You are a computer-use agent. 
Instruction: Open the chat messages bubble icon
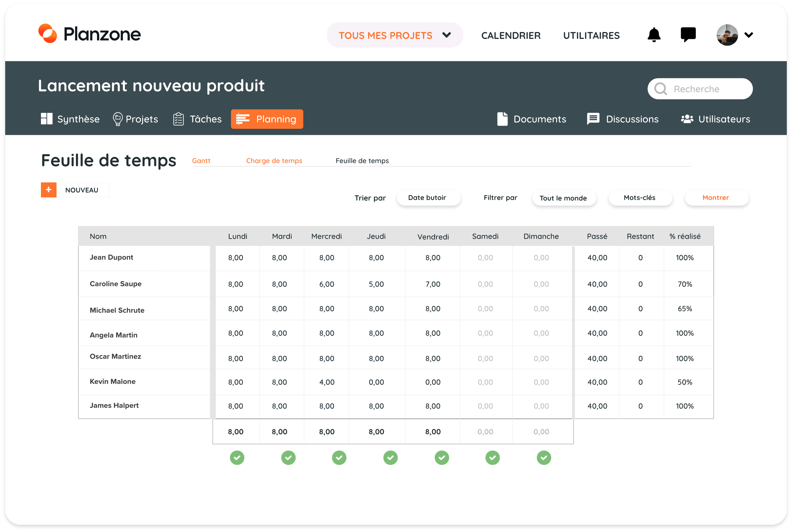coord(688,35)
